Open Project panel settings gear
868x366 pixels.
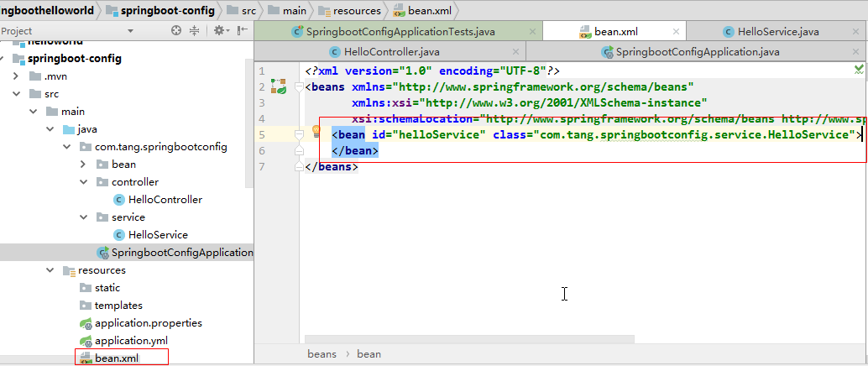(220, 31)
